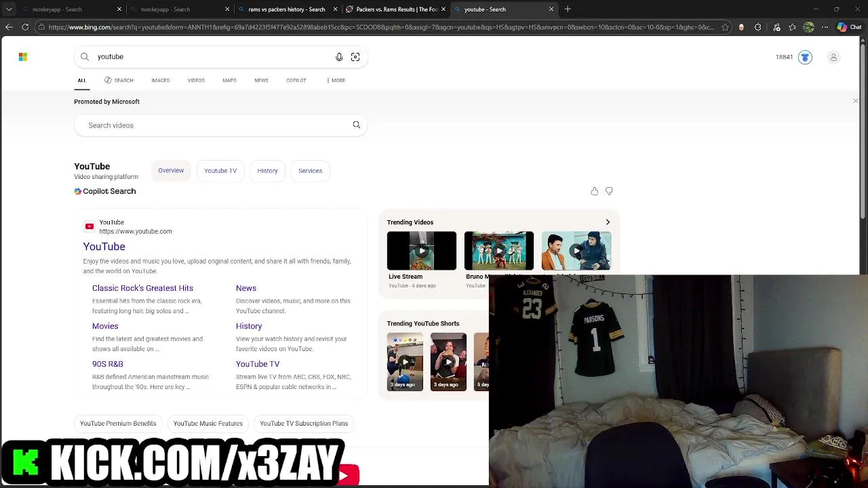Open the browser extensions puzzle icon
The image size is (868, 488).
click(757, 27)
